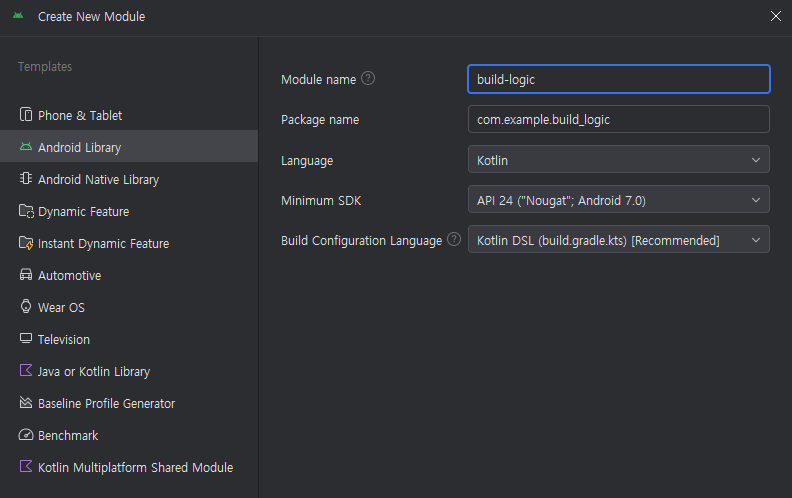
Task: Open the Build Configuration Language combo box
Action: pos(619,239)
